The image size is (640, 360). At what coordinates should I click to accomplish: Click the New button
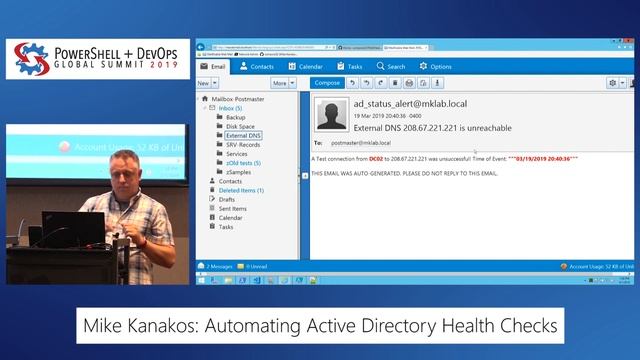(x=203, y=83)
